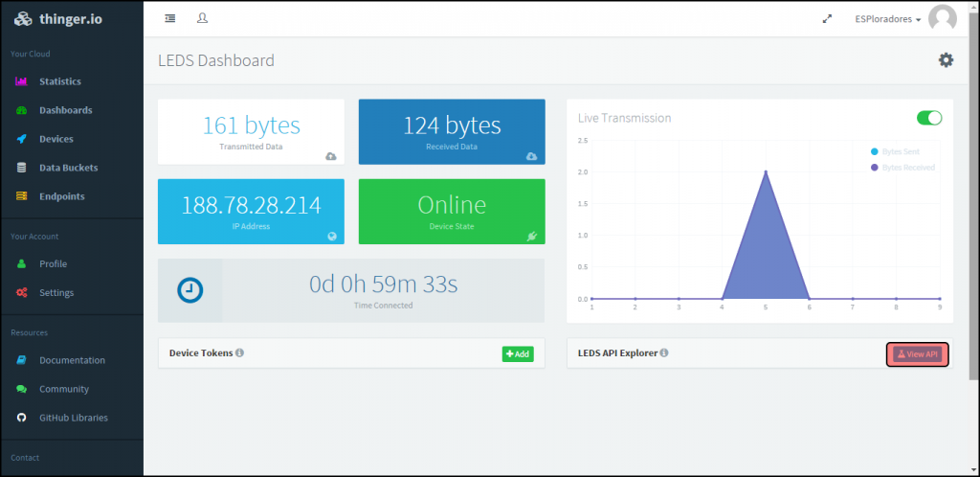980x477 pixels.
Task: Open GitHub Libraries link
Action: (74, 418)
